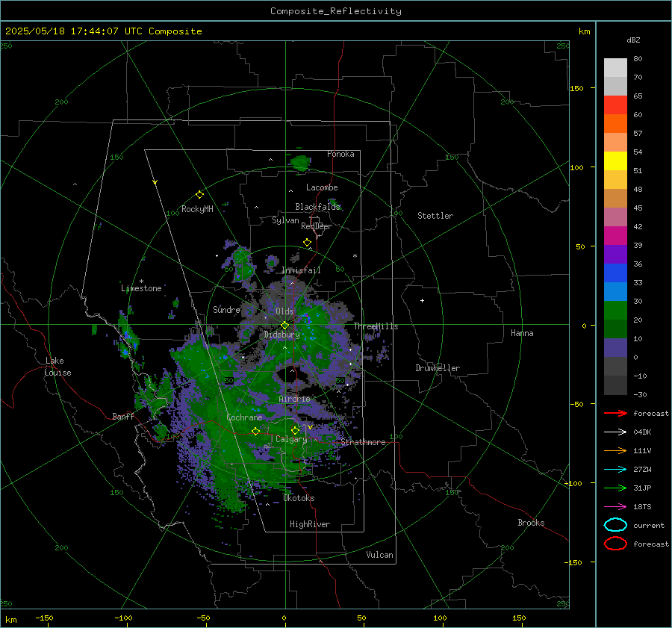Select the blue swatch between 36 and 33 dBZ

click(615, 273)
